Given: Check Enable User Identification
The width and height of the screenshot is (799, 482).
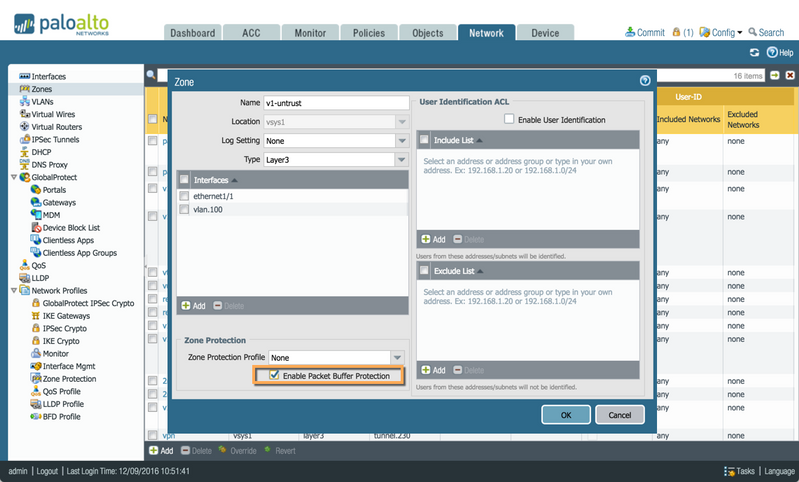Looking at the screenshot, I should pyautogui.click(x=509, y=119).
